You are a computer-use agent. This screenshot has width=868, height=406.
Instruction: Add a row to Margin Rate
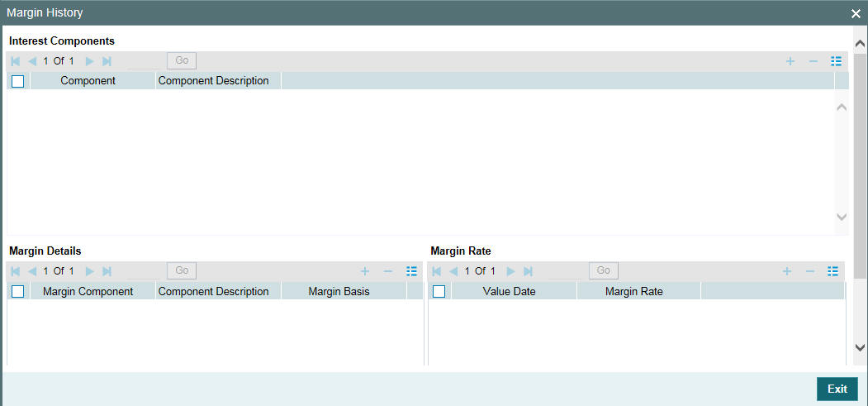click(786, 271)
